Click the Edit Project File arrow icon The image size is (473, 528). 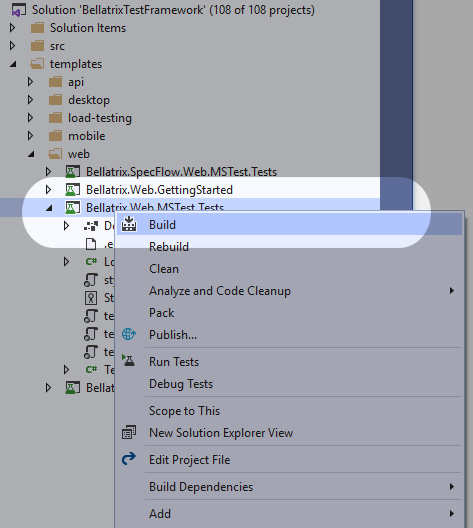129,459
